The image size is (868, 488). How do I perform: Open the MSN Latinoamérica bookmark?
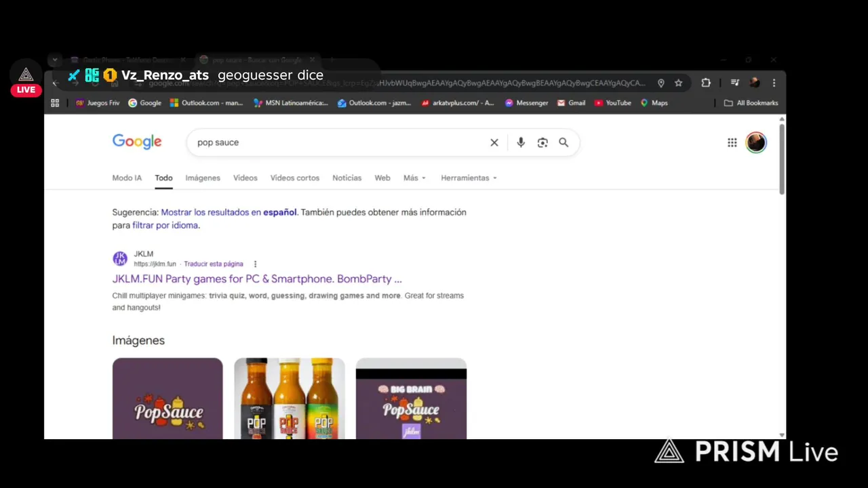click(x=291, y=103)
